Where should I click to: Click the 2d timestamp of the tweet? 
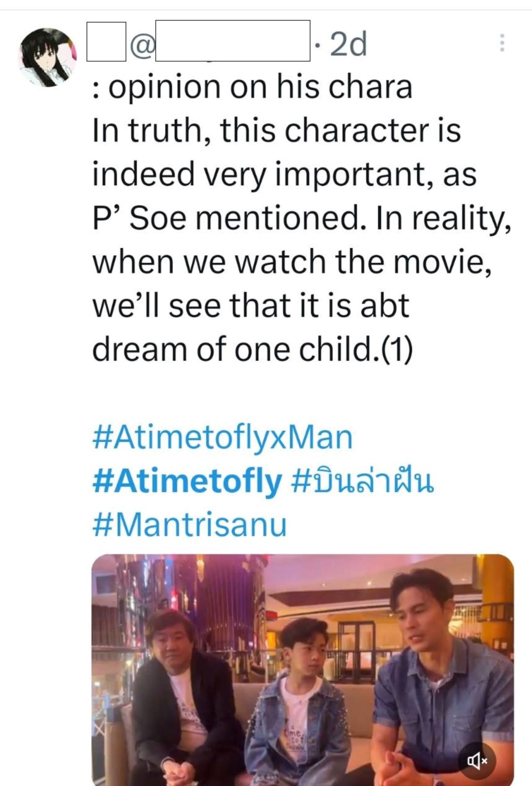(348, 44)
